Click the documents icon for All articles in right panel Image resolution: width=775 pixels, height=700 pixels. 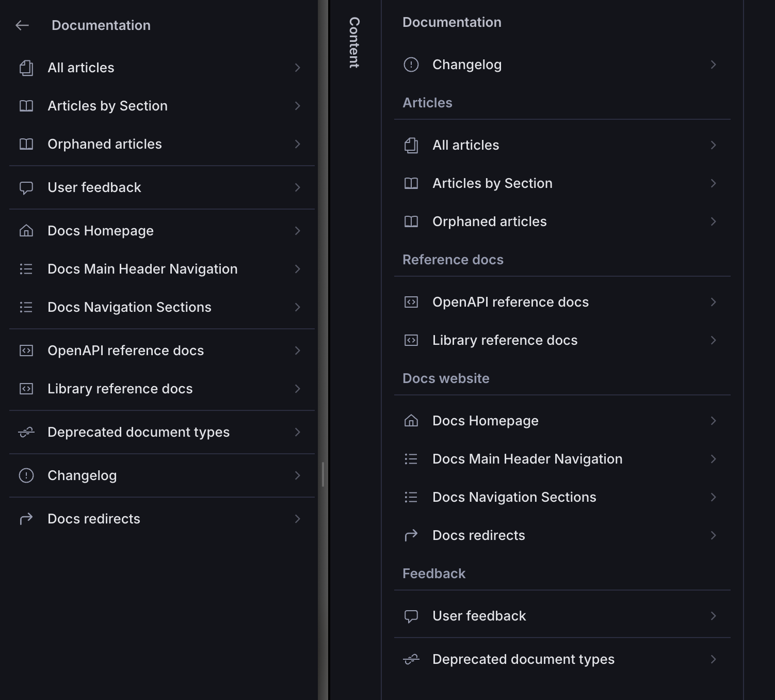[x=411, y=145]
